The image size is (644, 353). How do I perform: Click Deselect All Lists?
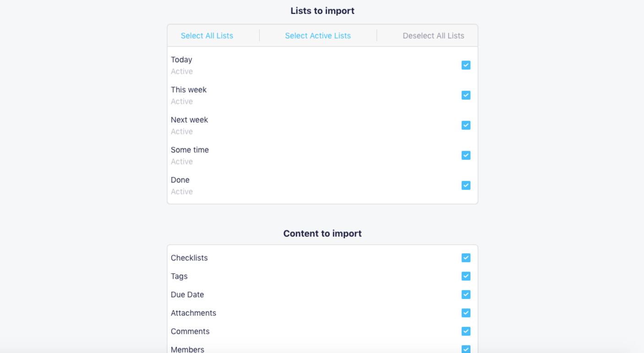(x=433, y=36)
